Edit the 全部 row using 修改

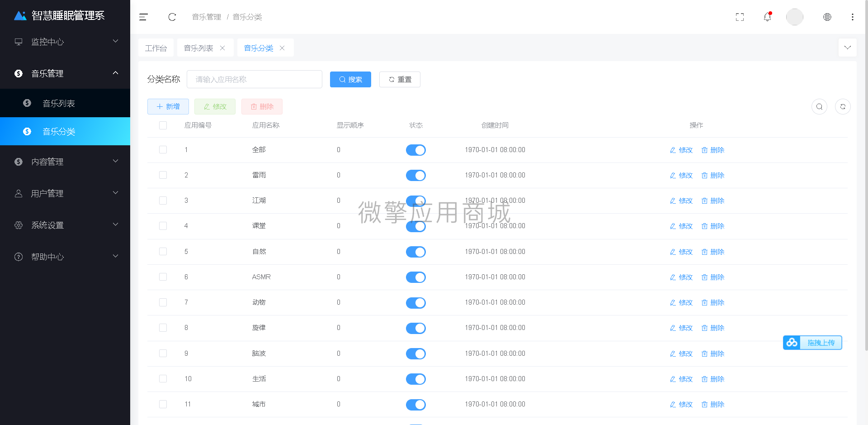click(681, 150)
